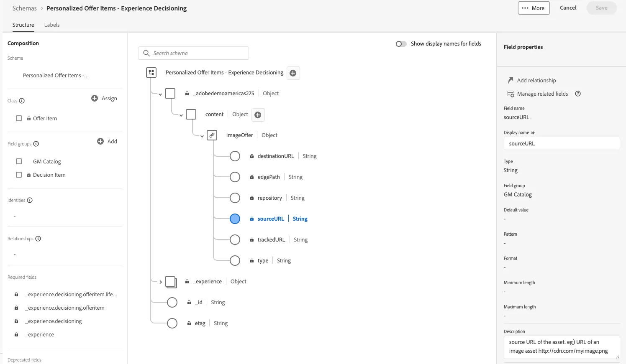The width and height of the screenshot is (626, 364).
Task: Check the Decision Item field group checkbox
Action: (x=19, y=175)
